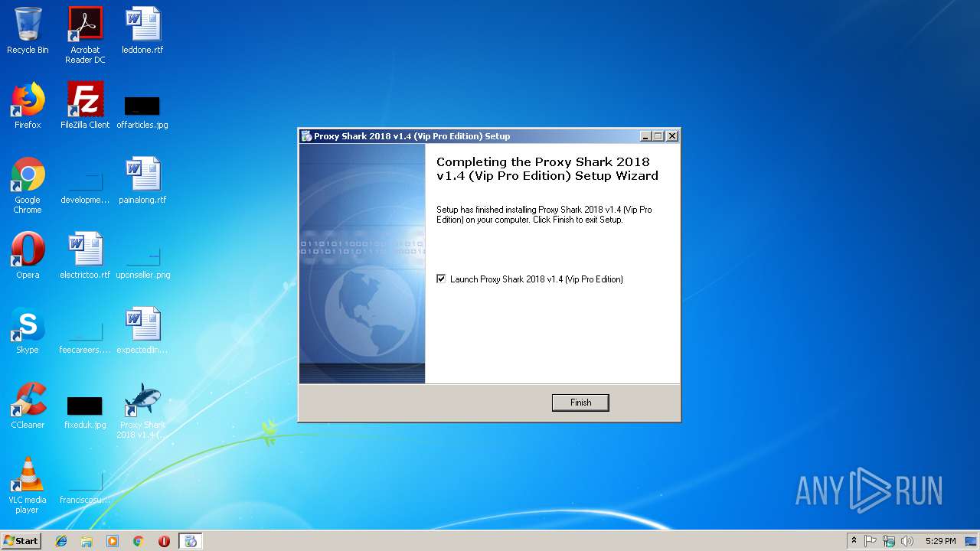Uncheck Launch Proxy Shark 2018 checkbox
The height and width of the screenshot is (551, 980).
pos(441,279)
